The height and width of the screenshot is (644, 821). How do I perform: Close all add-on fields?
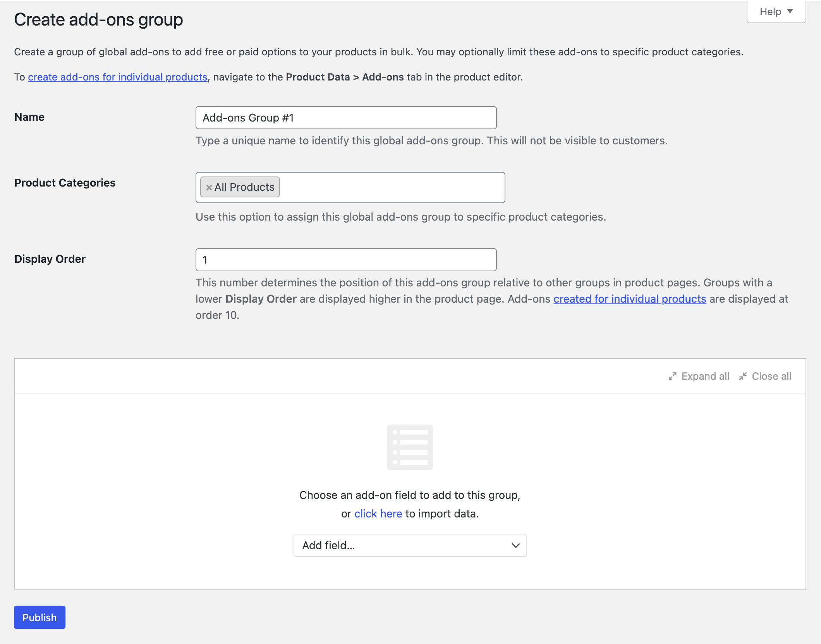pyautogui.click(x=772, y=376)
